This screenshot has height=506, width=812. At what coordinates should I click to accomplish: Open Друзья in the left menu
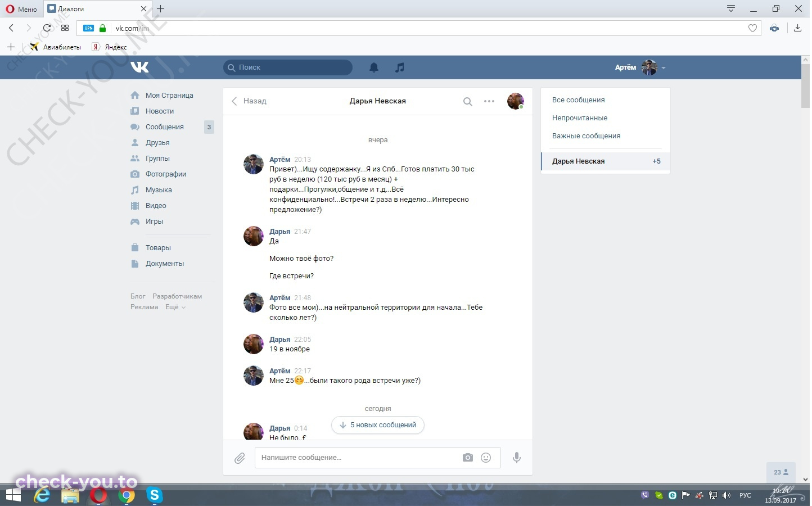click(157, 143)
